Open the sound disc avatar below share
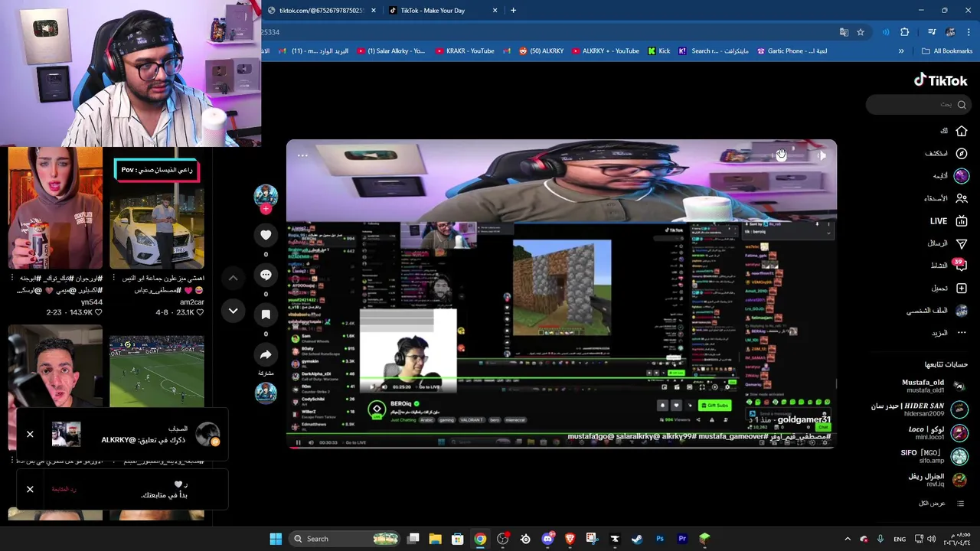 pos(266,393)
